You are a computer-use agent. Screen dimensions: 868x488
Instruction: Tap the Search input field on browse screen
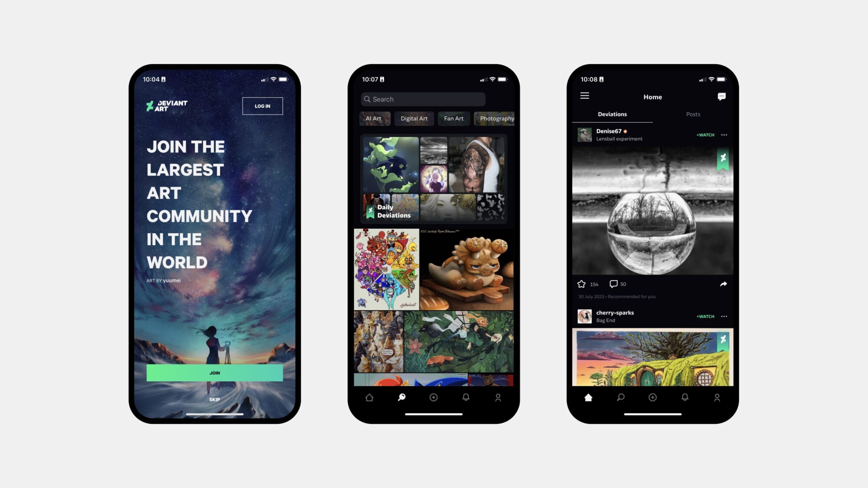423,99
